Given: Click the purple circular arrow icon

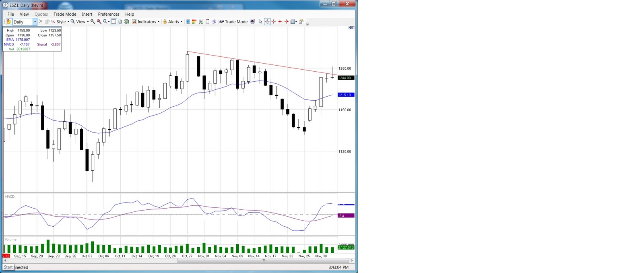Looking at the screenshot, I should pos(214,22).
